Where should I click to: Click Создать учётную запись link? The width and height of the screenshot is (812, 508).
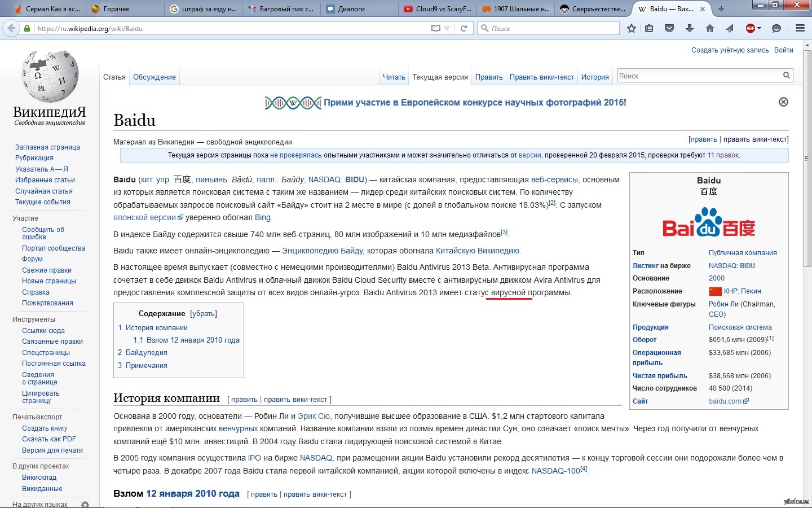730,50
